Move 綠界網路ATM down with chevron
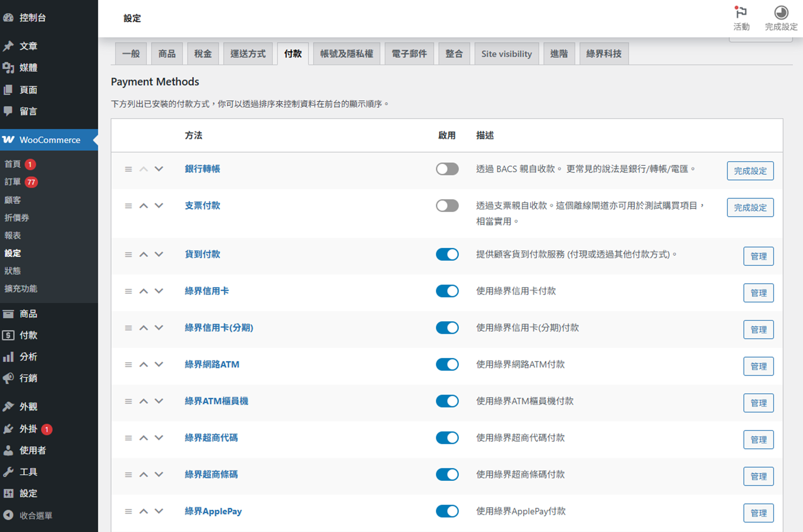Screen dimensions: 803x532 coord(159,364)
